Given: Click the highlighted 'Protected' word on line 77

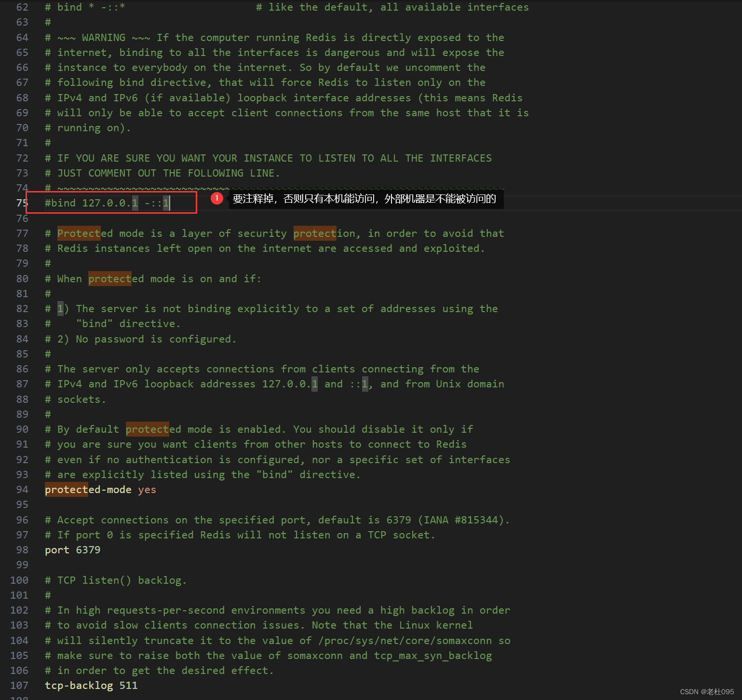Looking at the screenshot, I should pos(79,233).
